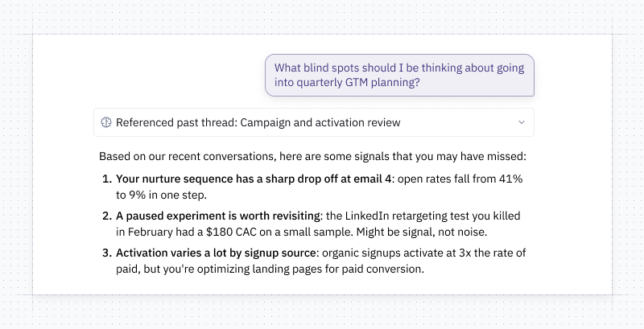Click list number 2 in the response
The width and height of the screenshot is (644, 329).
coord(106,216)
